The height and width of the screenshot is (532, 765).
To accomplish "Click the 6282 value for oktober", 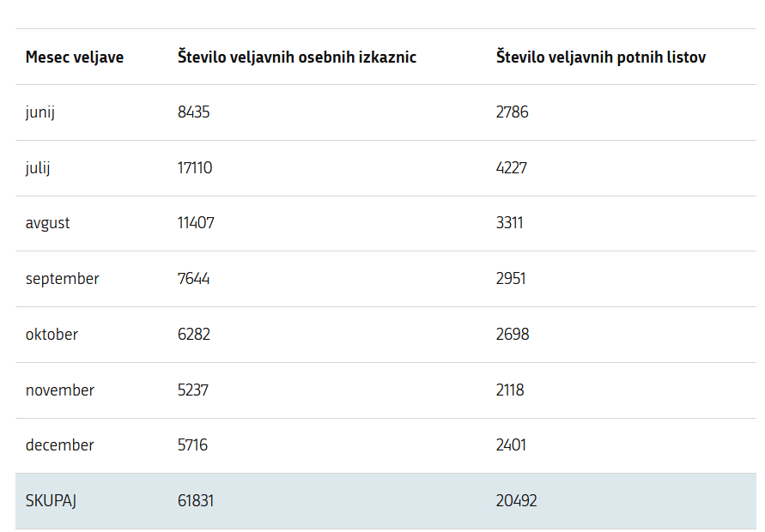I will click(194, 334).
